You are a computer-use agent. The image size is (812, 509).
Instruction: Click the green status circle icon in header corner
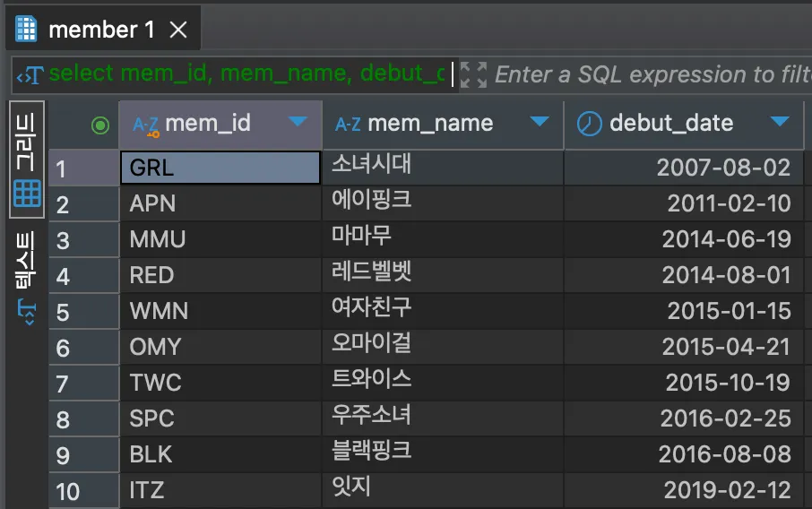tap(100, 125)
